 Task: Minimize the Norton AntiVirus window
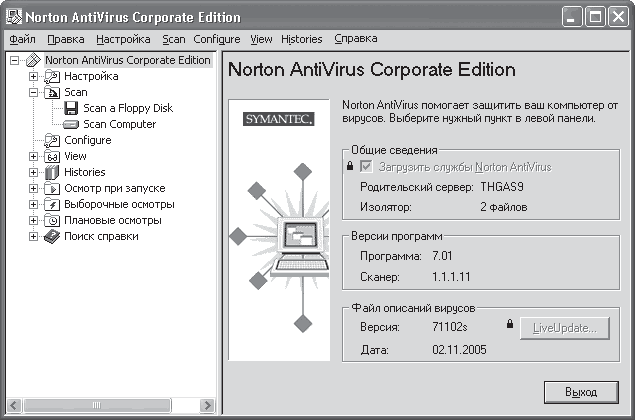tap(572, 17)
